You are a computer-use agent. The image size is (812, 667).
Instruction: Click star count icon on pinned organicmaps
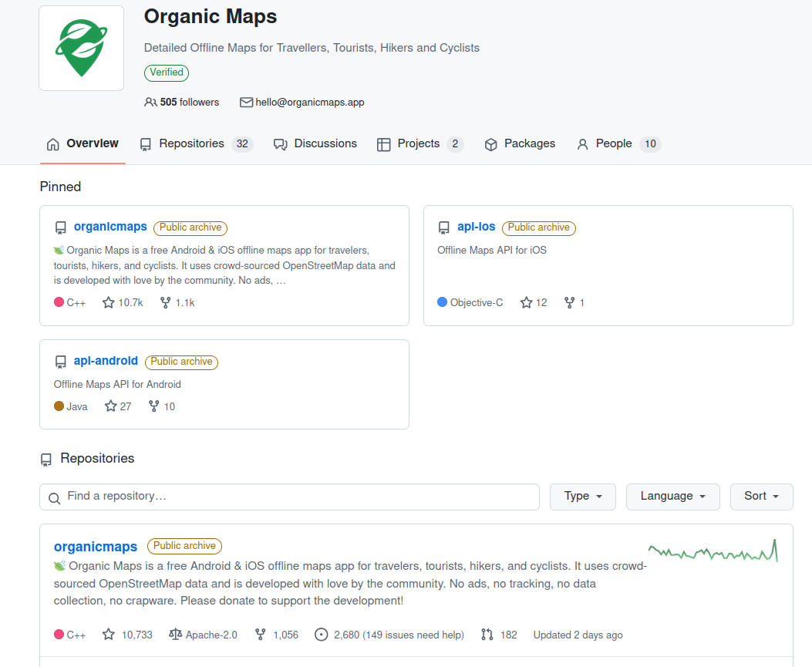109,303
